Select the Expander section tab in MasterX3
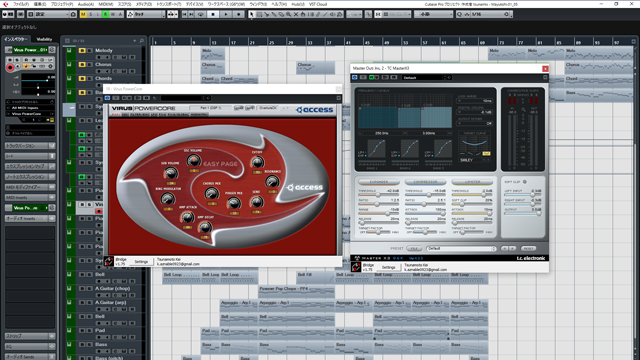Viewport: 640px width, 360px height. coord(379,182)
